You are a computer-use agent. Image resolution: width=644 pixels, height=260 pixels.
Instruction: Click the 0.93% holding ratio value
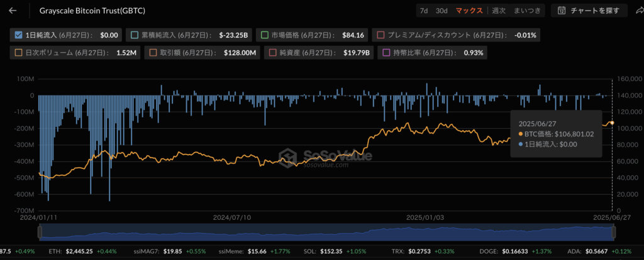[474, 53]
